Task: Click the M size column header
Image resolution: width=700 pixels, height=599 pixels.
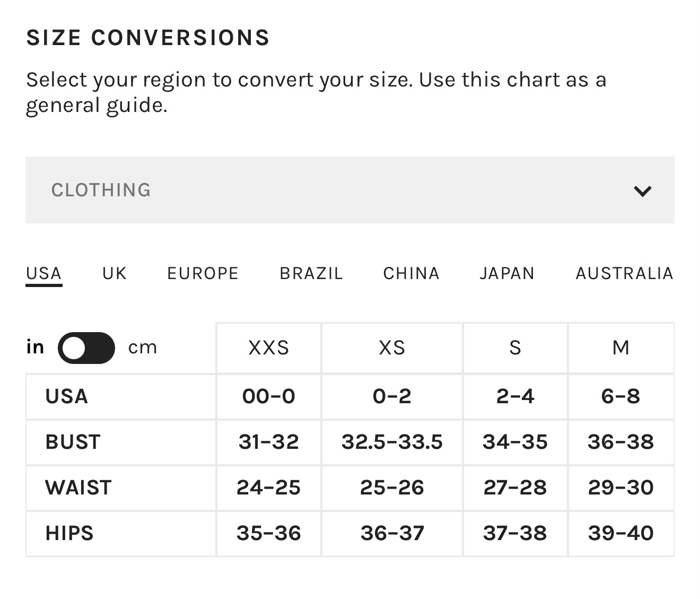Action: (x=621, y=348)
